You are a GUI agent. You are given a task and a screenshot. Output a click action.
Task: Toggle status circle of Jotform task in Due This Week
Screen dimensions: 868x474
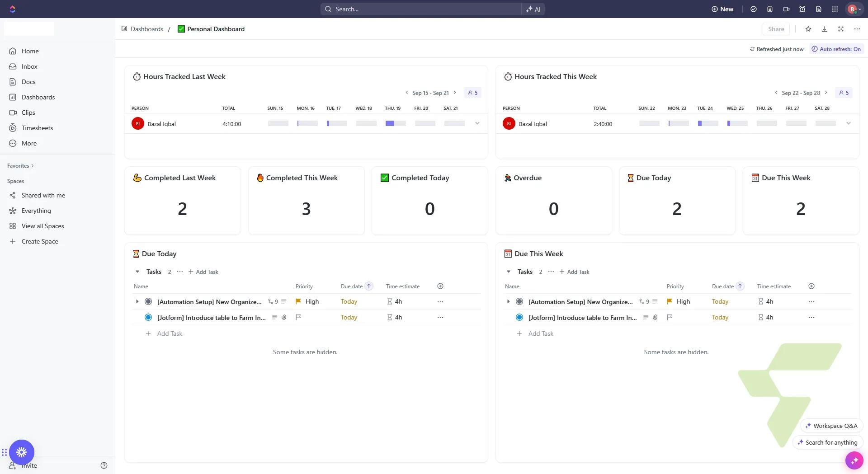[519, 317]
